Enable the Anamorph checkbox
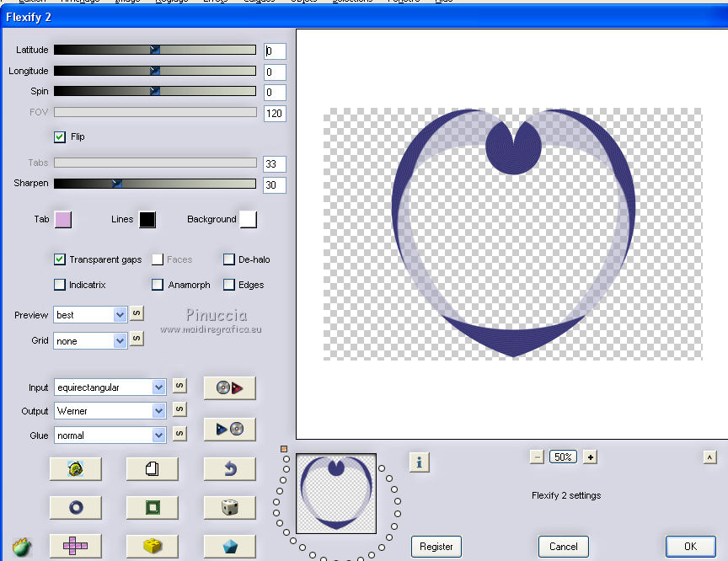The image size is (728, 561). pyautogui.click(x=158, y=285)
